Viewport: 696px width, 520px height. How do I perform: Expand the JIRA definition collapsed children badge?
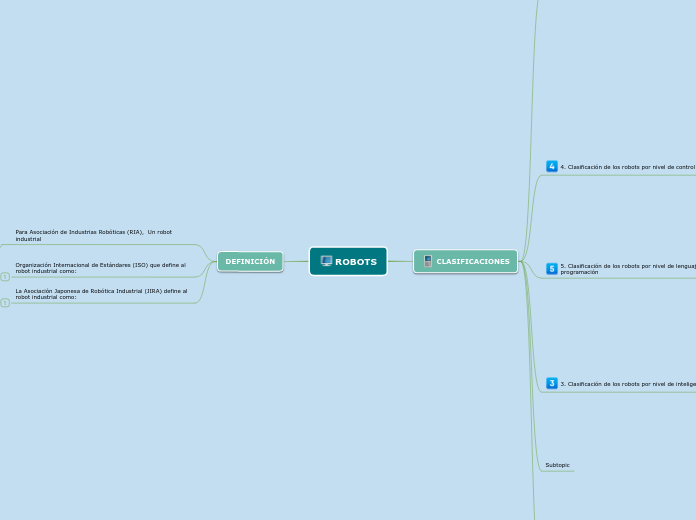tap(5, 302)
